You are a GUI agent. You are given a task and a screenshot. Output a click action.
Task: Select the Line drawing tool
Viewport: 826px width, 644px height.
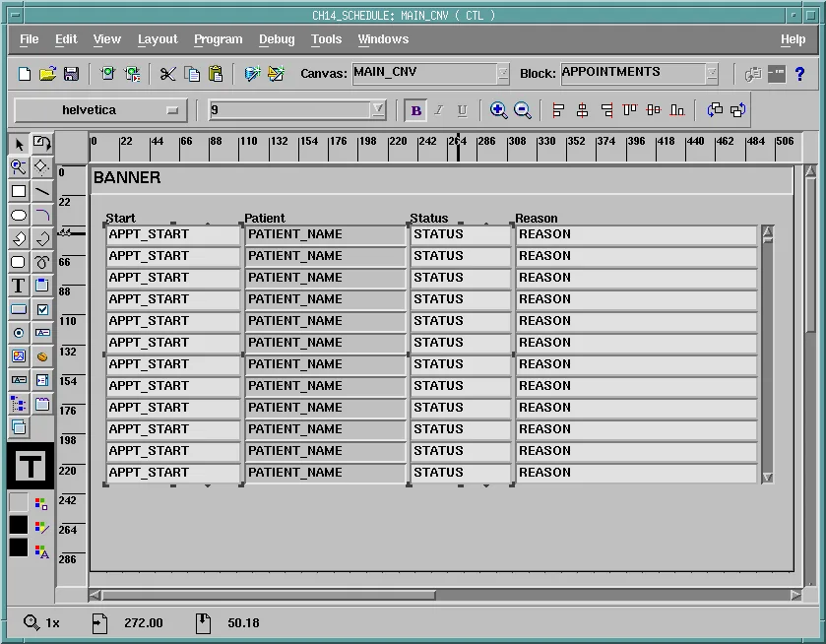pos(42,191)
